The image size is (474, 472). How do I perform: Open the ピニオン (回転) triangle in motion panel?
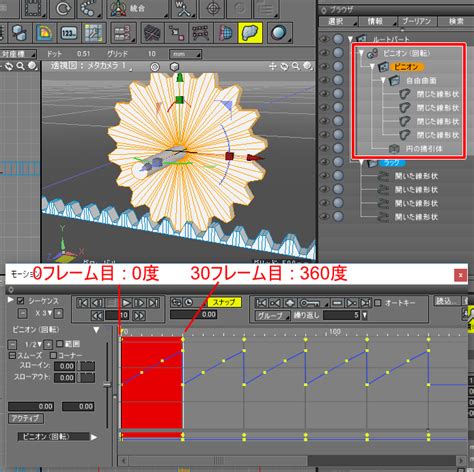(96, 330)
